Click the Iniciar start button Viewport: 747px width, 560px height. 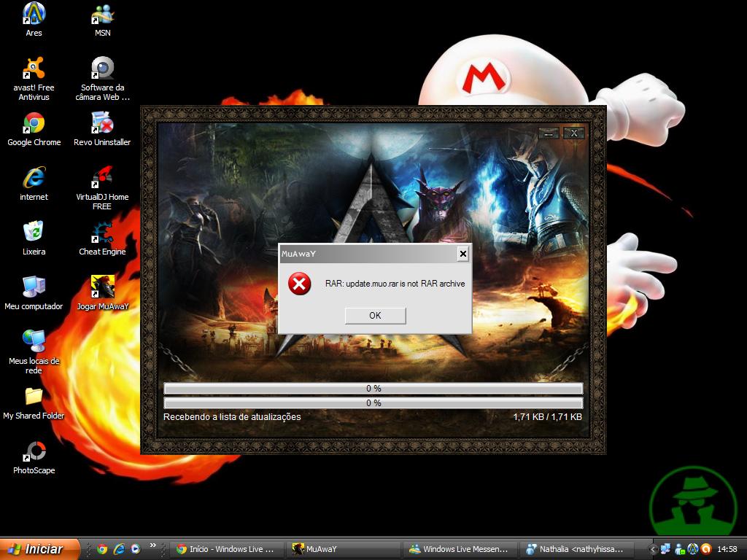[36, 549]
